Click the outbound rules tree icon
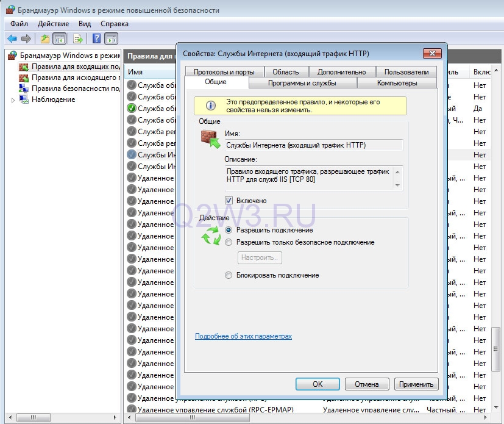 click(x=24, y=78)
